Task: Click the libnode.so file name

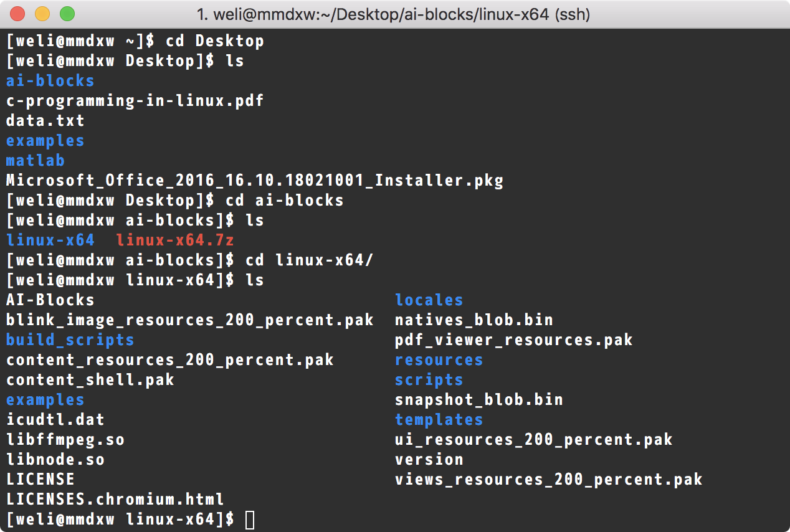Action: pos(55,459)
